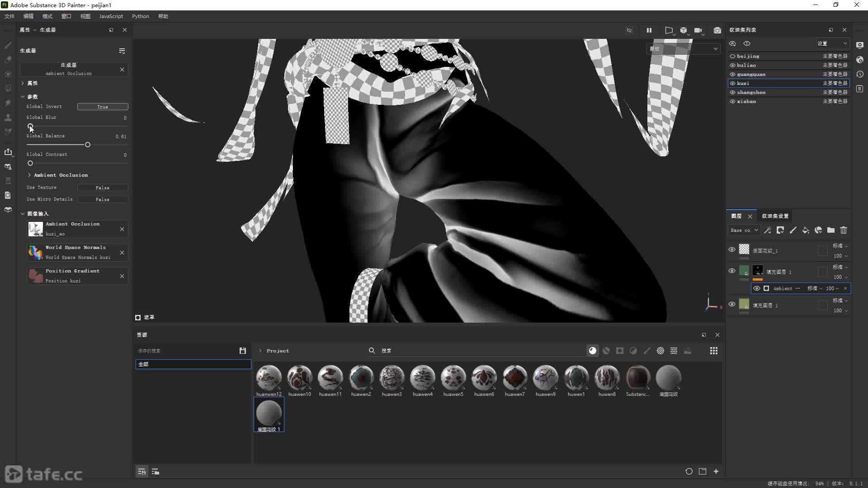Expand the Project breadcrumb in assets
Viewport: 868px width, 488px height.
260,351
